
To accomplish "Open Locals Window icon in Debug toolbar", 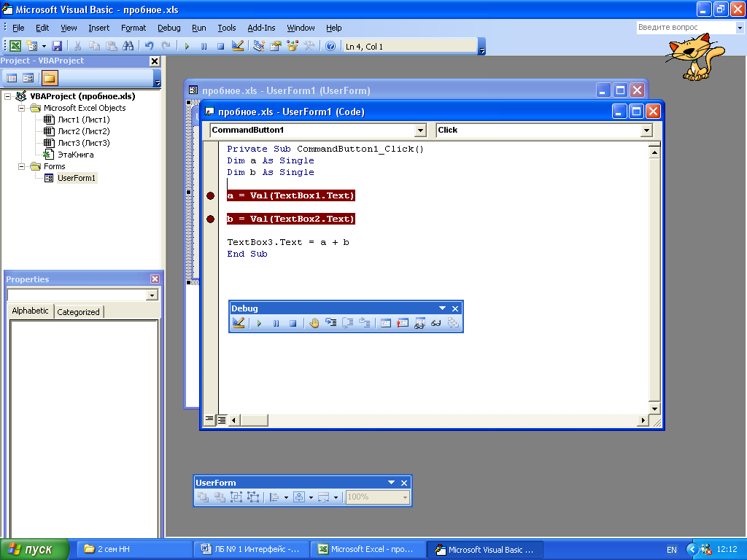I will pos(385,323).
